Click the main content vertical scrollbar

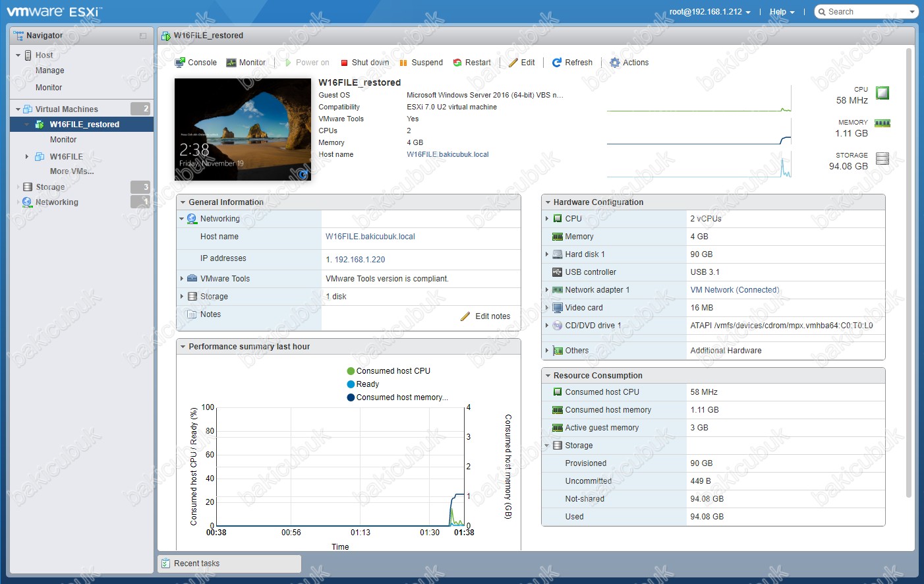pyautogui.click(x=909, y=272)
